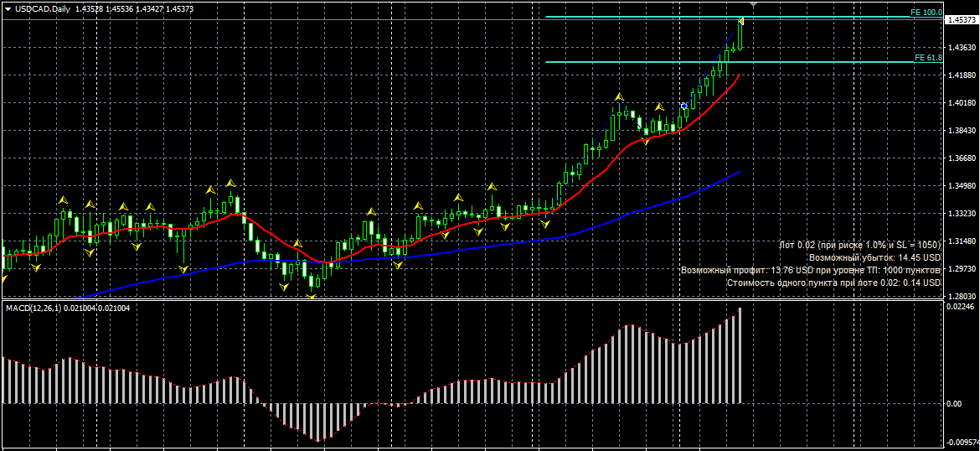980x451 pixels.
Task: Click the 1.43630 price axis value
Action: point(961,48)
